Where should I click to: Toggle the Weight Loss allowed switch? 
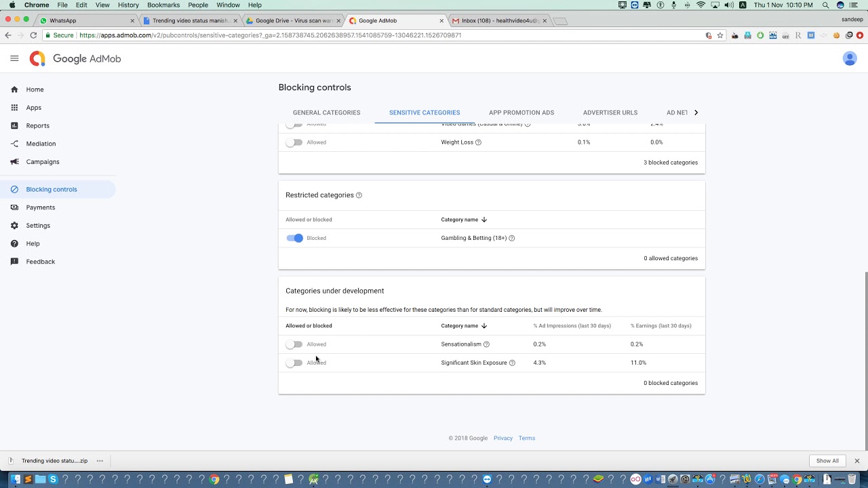(x=294, y=142)
